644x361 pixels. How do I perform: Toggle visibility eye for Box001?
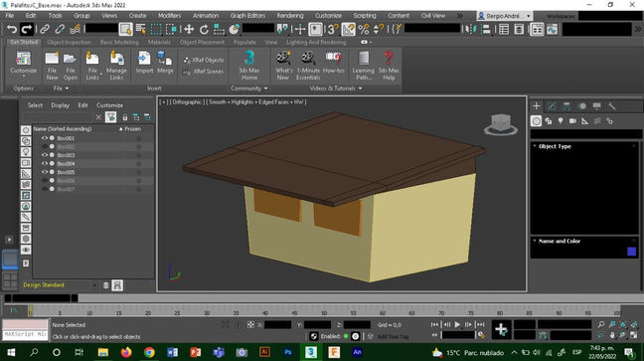pos(45,138)
